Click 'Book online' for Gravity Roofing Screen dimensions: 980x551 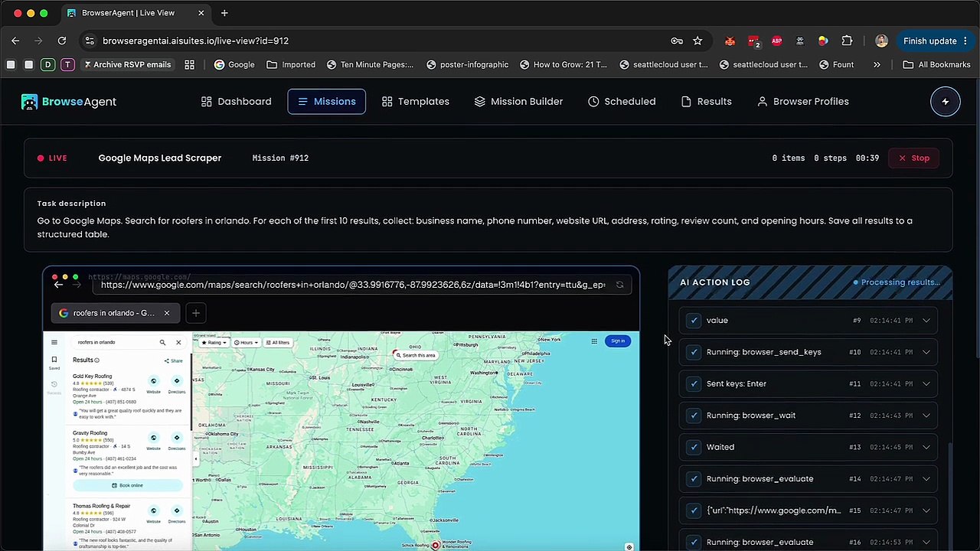[x=127, y=485]
